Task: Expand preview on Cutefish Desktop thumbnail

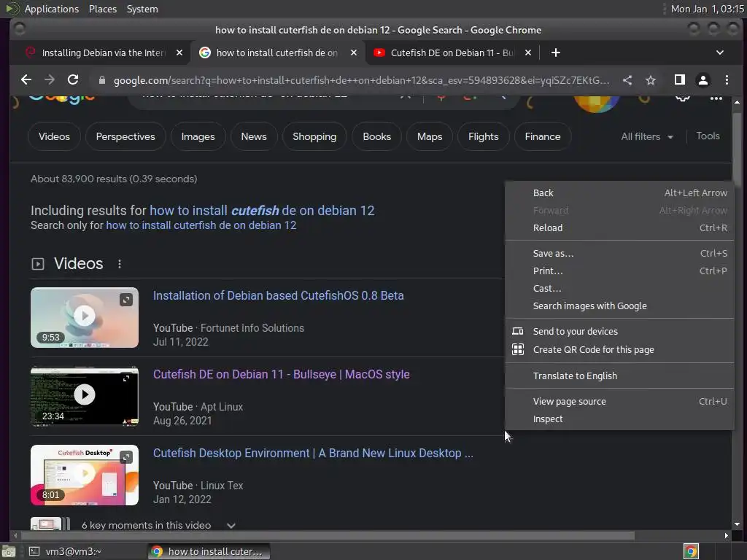Action: pyautogui.click(x=125, y=457)
